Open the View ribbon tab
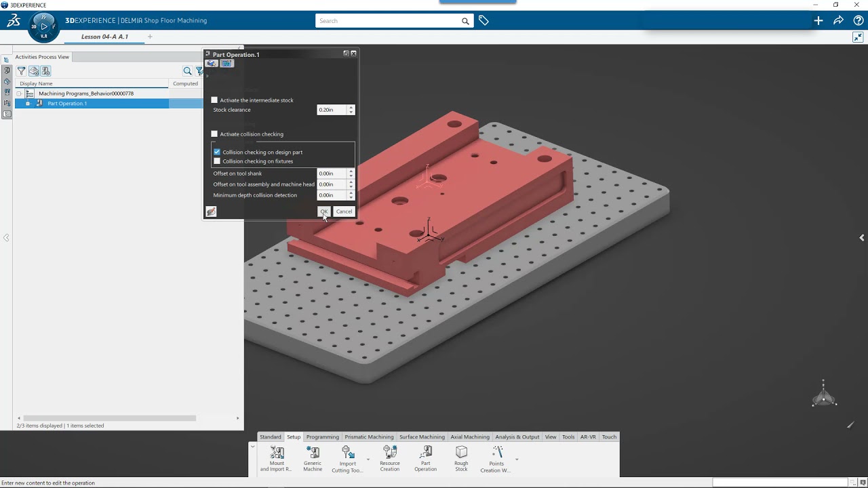The width and height of the screenshot is (868, 488). [551, 437]
